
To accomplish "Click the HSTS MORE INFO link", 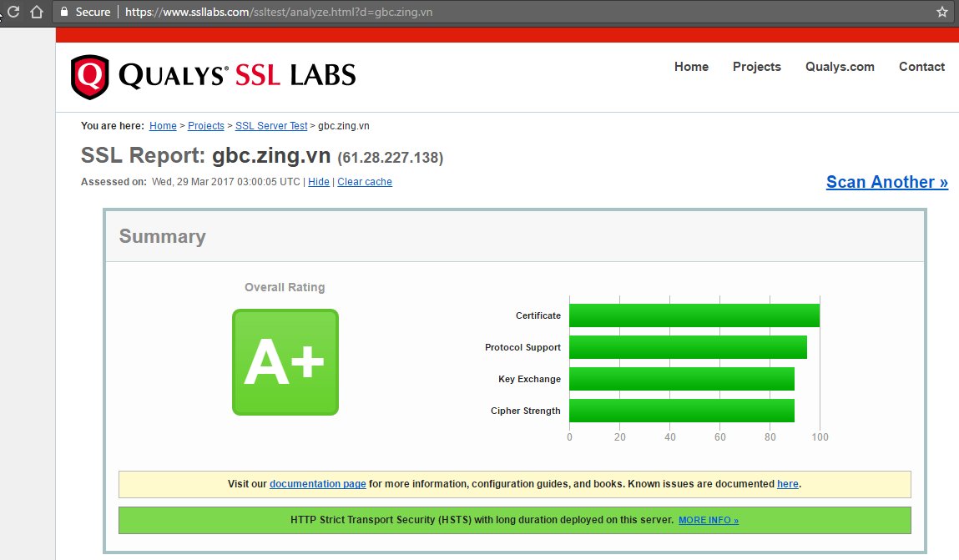I will coord(709,520).
